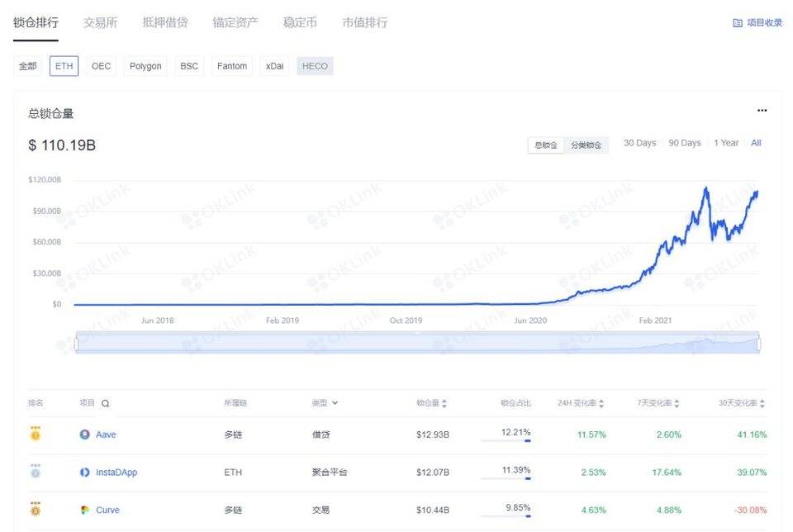Screen dimensions: 793x532
Task: Click the $ 110.19B total value
Action: (62, 145)
